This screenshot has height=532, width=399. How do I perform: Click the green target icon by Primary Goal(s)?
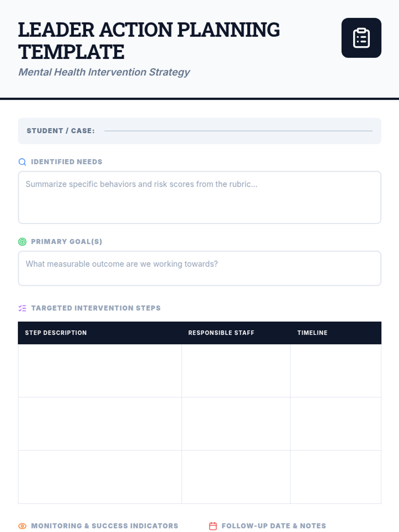[x=22, y=242]
